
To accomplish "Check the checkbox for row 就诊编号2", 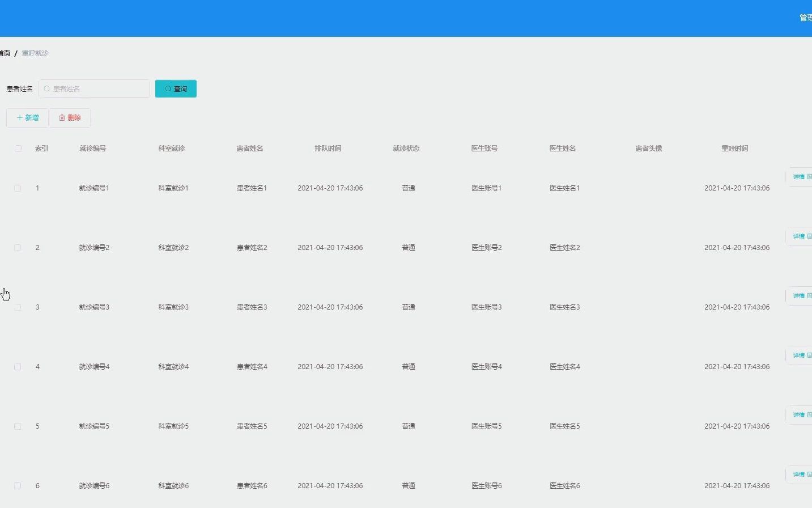I will pyautogui.click(x=18, y=248).
